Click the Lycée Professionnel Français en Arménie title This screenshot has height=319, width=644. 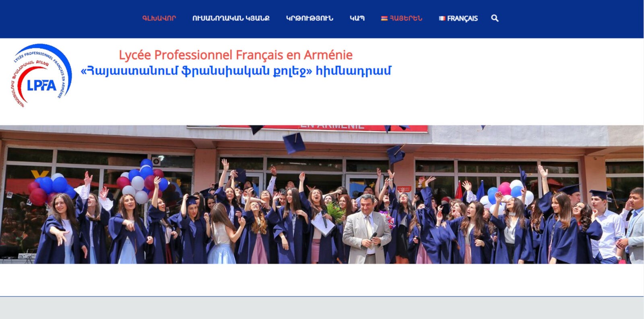point(235,55)
